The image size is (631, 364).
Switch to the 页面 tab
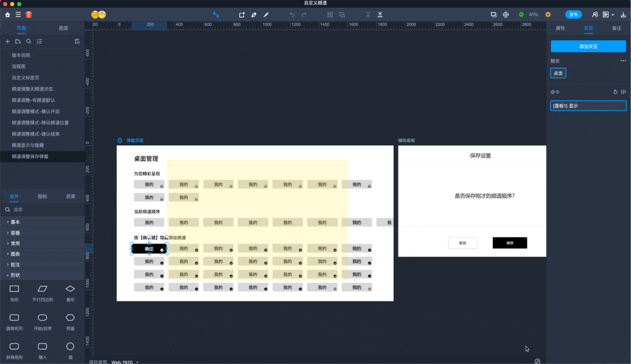21,28
